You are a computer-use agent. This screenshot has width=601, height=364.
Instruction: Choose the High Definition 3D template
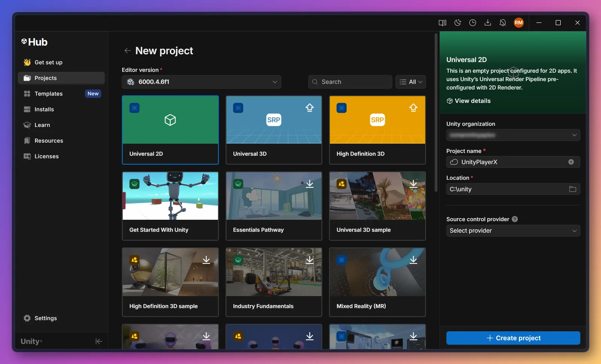(378, 130)
